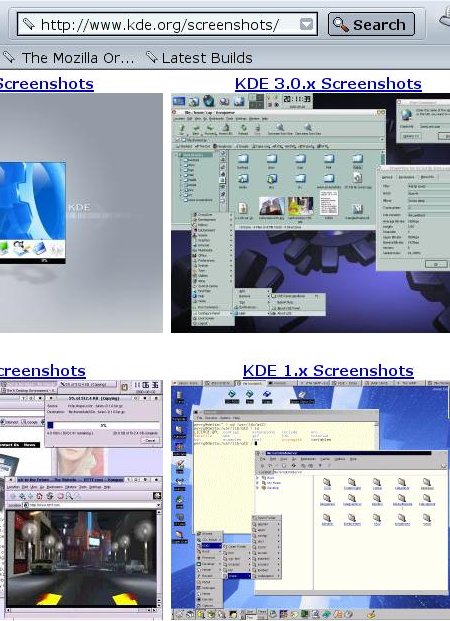This screenshot has height=621, width=450.
Task: Open the Latest Builds bookmark
Action: [x=199, y=58]
